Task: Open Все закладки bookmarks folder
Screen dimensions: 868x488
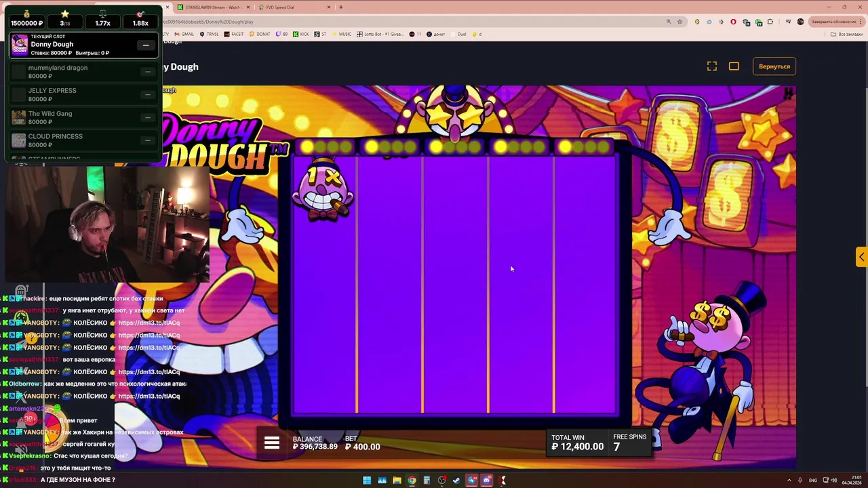Action: click(846, 34)
